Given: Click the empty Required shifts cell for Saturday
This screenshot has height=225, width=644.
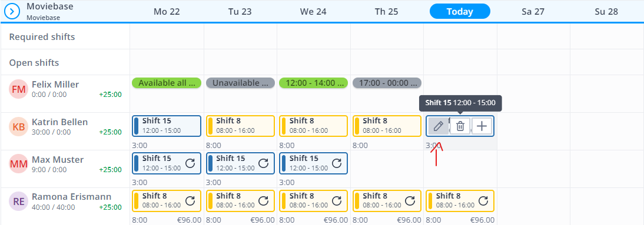Looking at the screenshot, I should (533, 36).
